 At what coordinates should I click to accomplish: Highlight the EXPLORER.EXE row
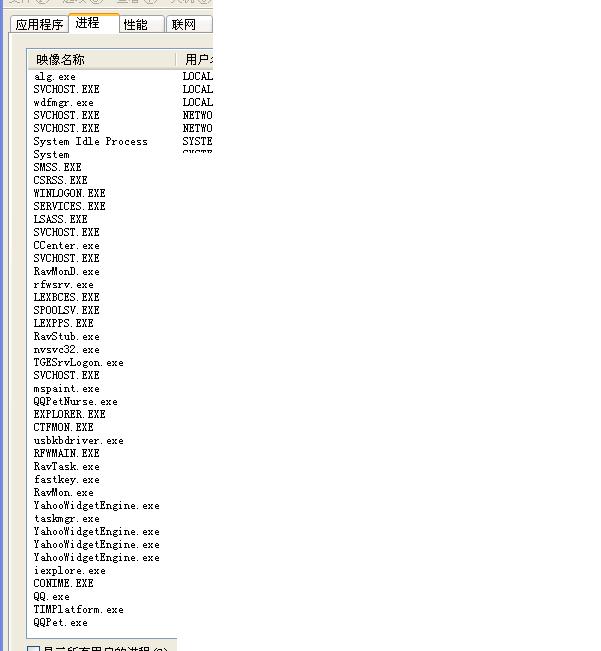click(69, 414)
